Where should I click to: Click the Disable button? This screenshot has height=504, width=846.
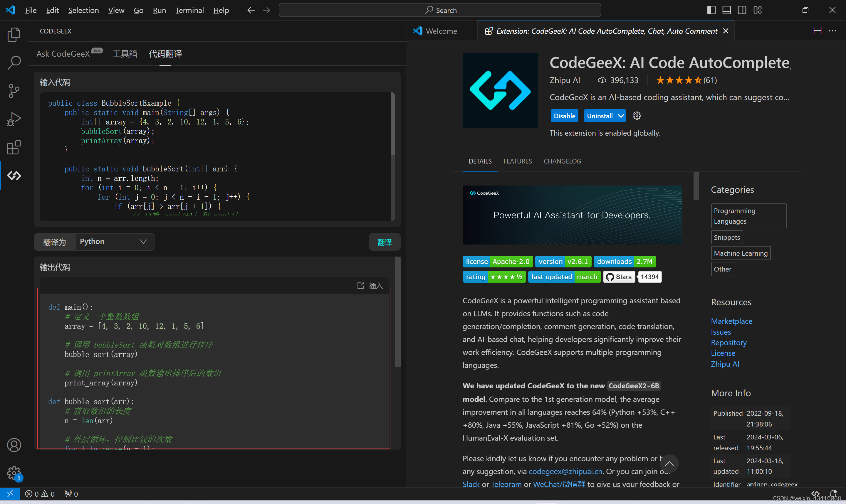pyautogui.click(x=564, y=116)
